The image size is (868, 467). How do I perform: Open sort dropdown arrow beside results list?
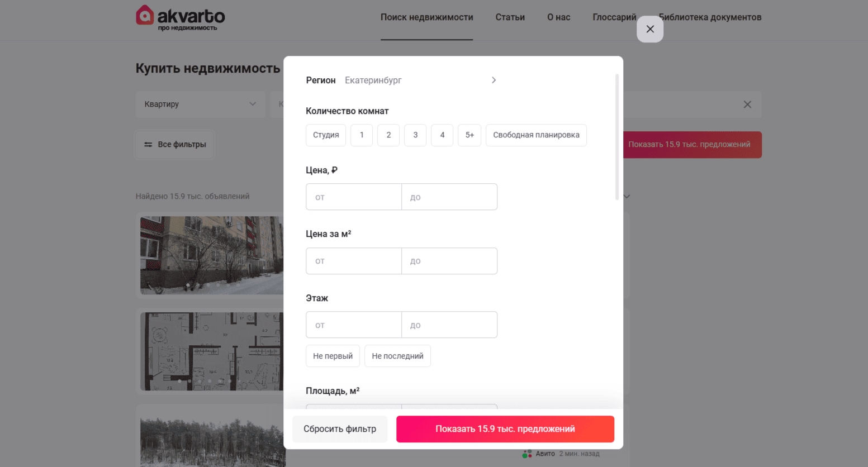(627, 197)
